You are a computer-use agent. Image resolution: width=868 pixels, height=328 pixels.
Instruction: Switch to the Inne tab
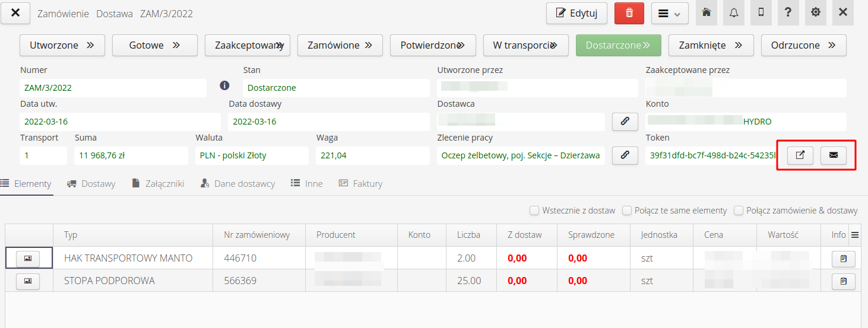click(307, 184)
